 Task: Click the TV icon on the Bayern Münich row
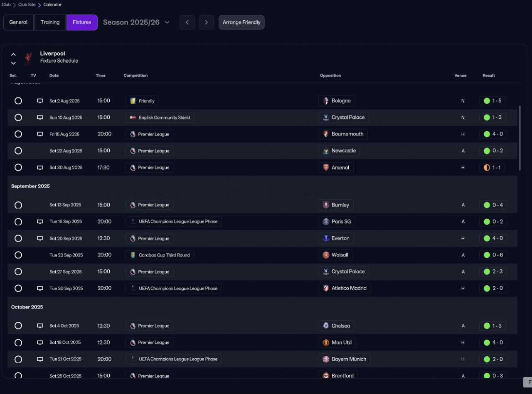click(x=40, y=359)
